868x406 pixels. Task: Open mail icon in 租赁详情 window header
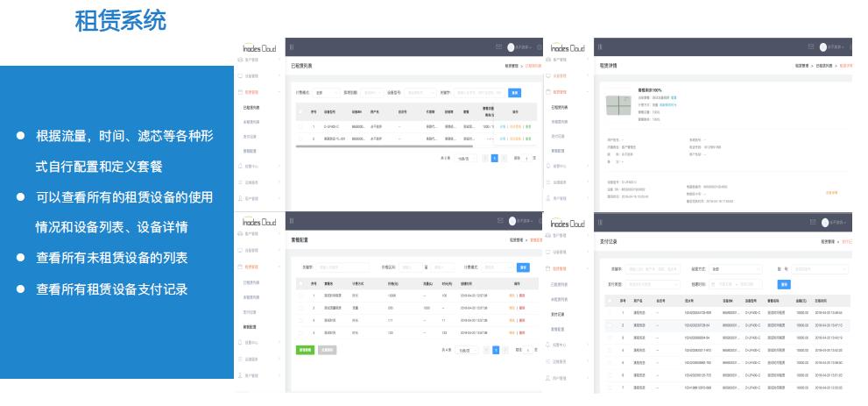(811, 46)
